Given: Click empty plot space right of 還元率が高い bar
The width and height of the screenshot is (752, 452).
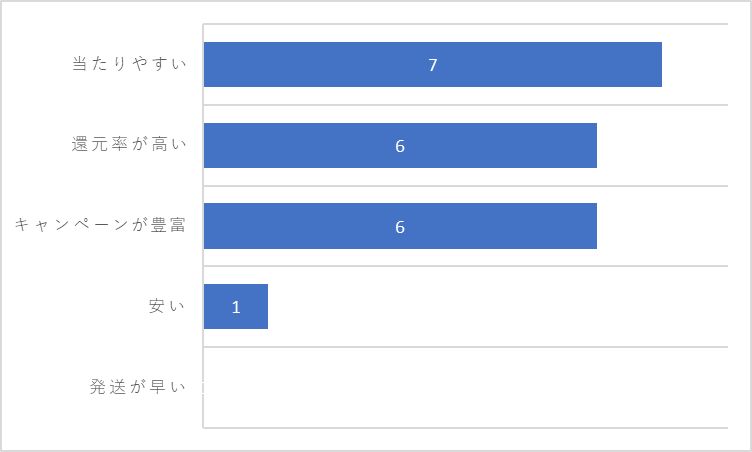Looking at the screenshot, I should (662, 145).
